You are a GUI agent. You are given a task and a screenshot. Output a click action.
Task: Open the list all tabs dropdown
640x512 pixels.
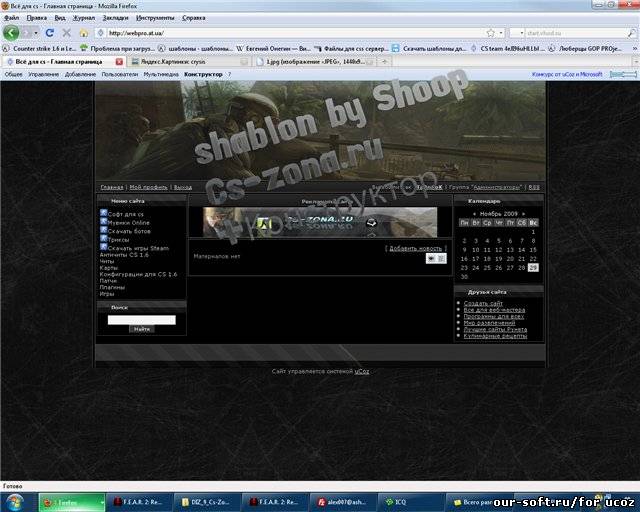[636, 62]
